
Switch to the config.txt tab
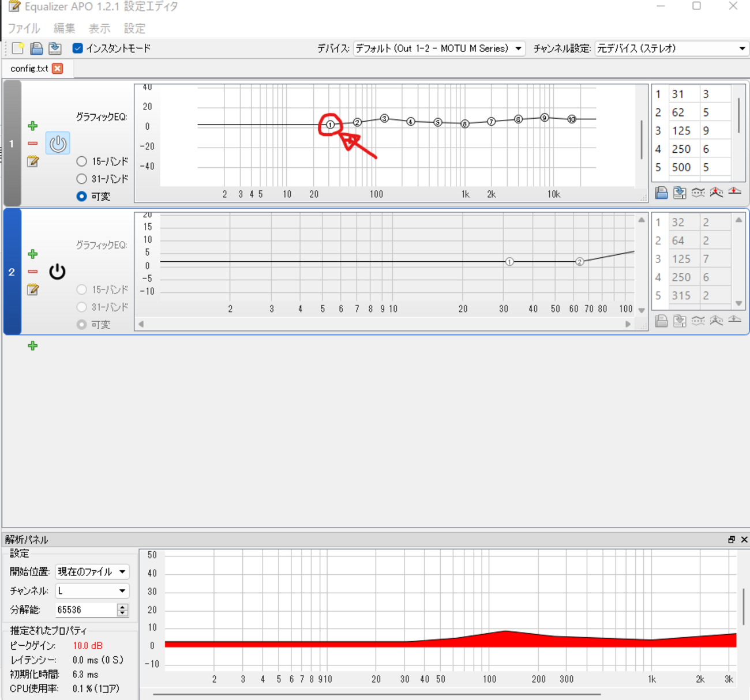28,68
